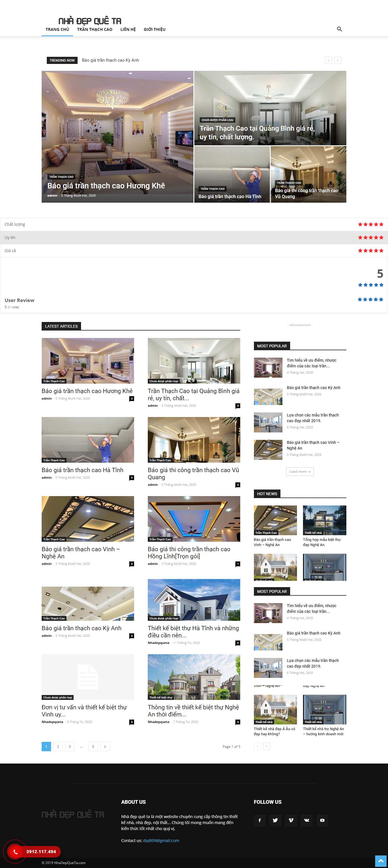This screenshot has height=868, width=388.
Task: Rate with blue User Review stars
Action: (x=370, y=299)
